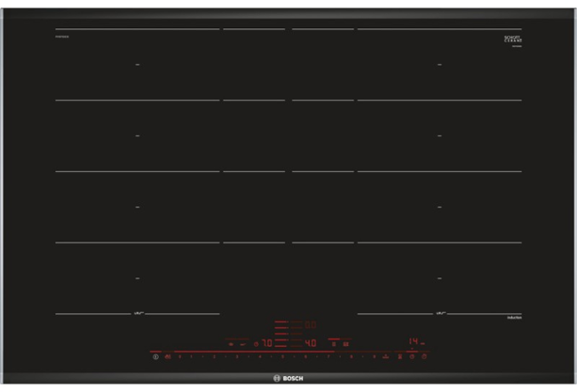Viewport: 577px width, 392px height.
Task: Tap the small clock icon beside the 7.0 display
Action: point(257,342)
